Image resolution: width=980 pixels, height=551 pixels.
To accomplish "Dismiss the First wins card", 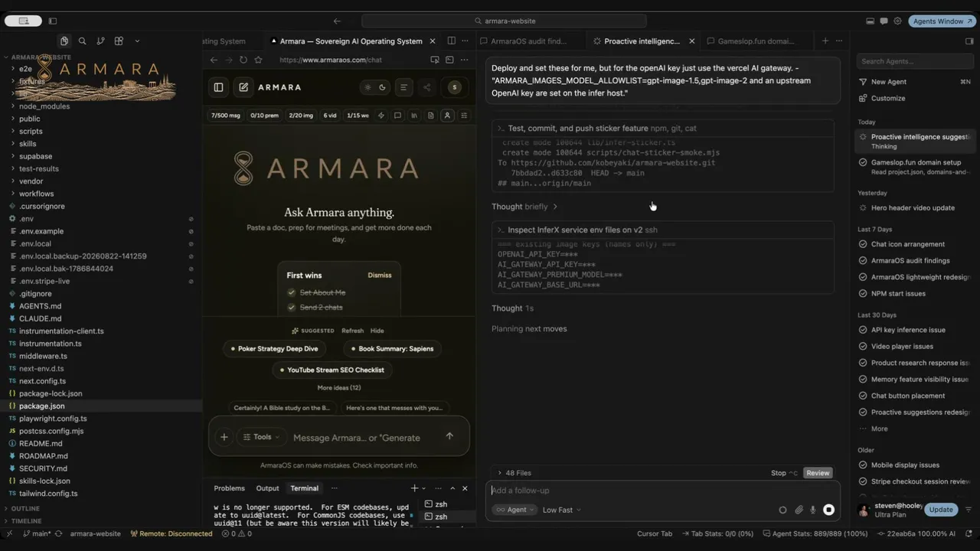I will click(380, 275).
